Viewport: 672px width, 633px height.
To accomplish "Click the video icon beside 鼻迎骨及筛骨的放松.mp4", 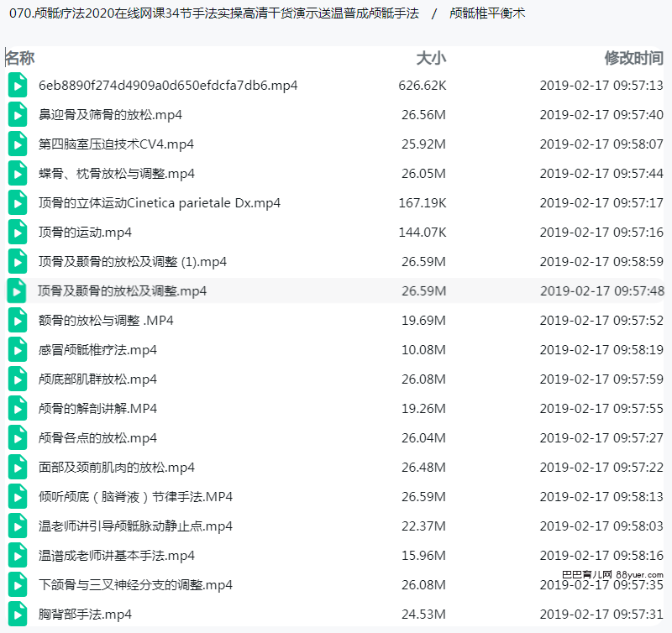I will point(18,115).
